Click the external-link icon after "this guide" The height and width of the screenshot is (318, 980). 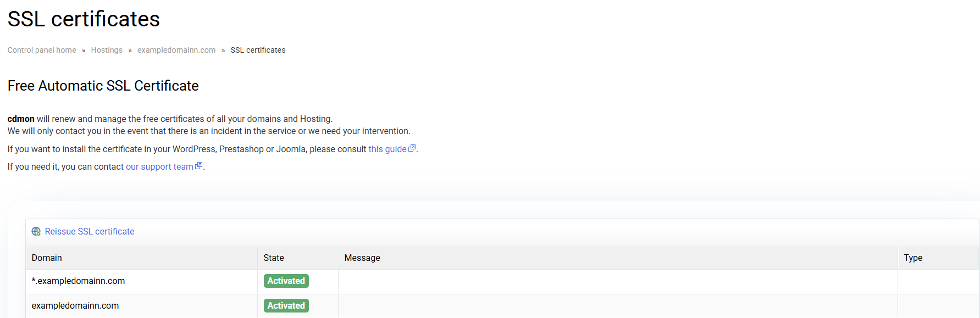(412, 148)
